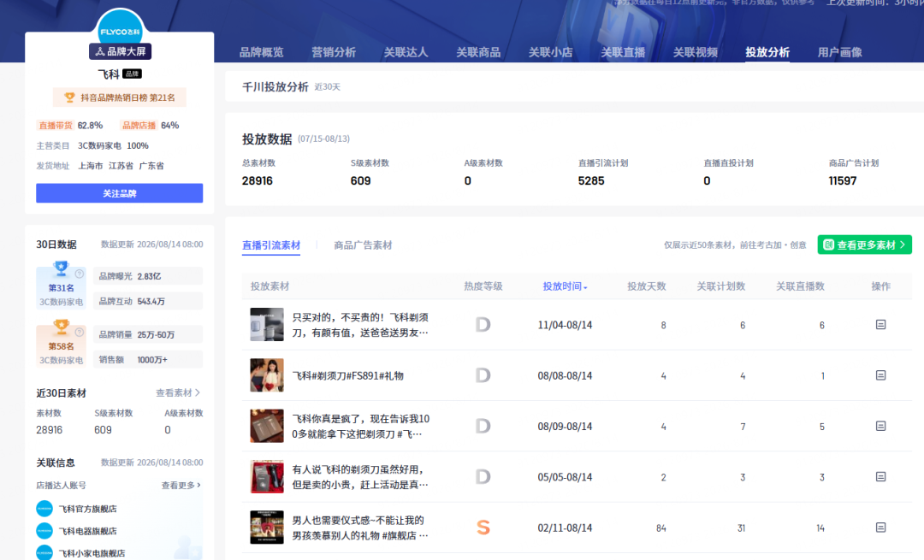Viewport: 924px width, 560px height.
Task: Click 品牌曝光 2.83亿 stat
Action: 148,276
